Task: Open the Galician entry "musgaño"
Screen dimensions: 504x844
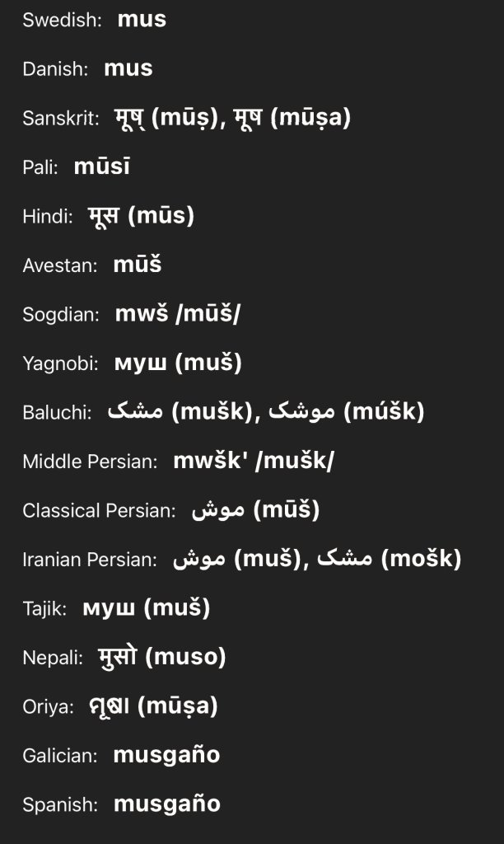Action: [x=166, y=755]
